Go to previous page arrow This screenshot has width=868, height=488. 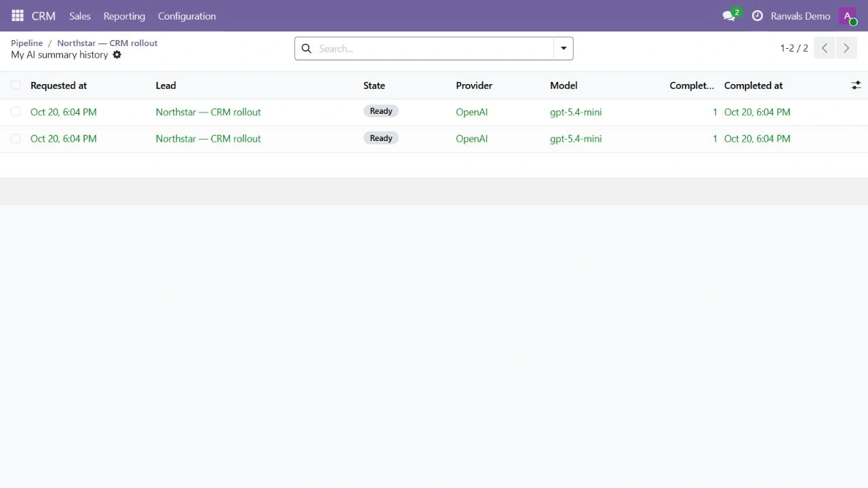point(825,48)
